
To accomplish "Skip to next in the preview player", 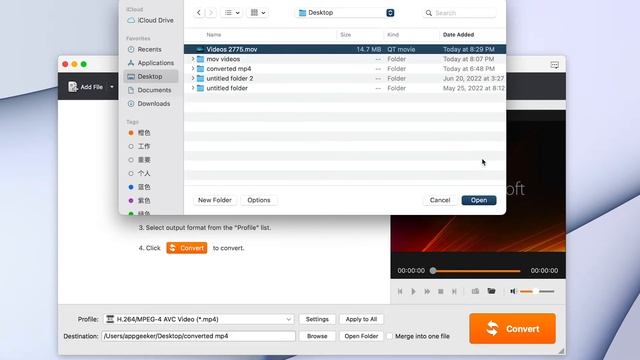I will (x=454, y=291).
